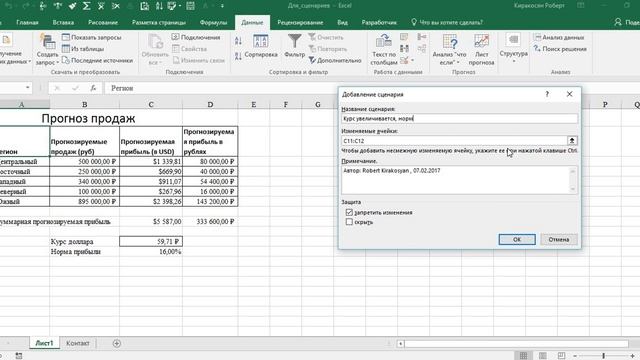Screen dimensions: 640x360
Task: Open Solver (Поиск решения)
Action: pyautogui.click(x=560, y=49)
